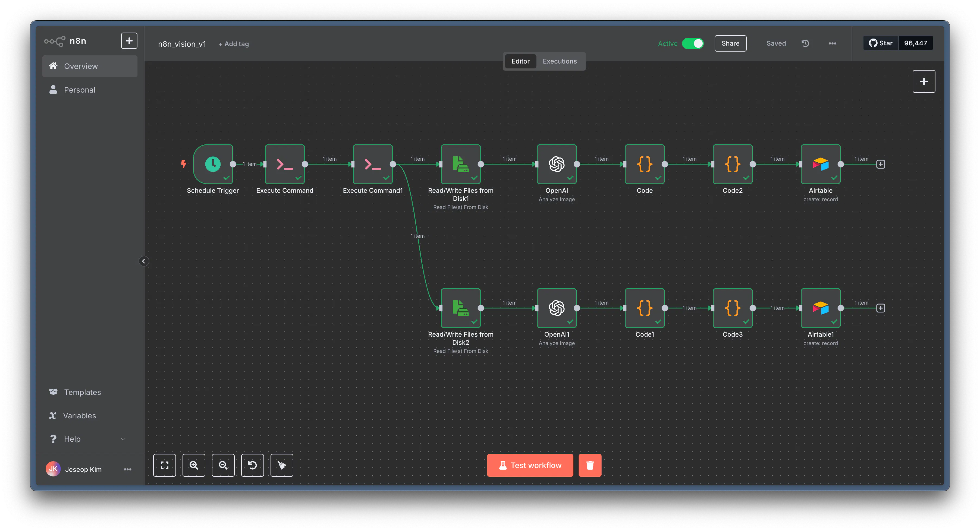The height and width of the screenshot is (531, 980).
Task: Click the zoom in magnifier icon
Action: coord(194,465)
